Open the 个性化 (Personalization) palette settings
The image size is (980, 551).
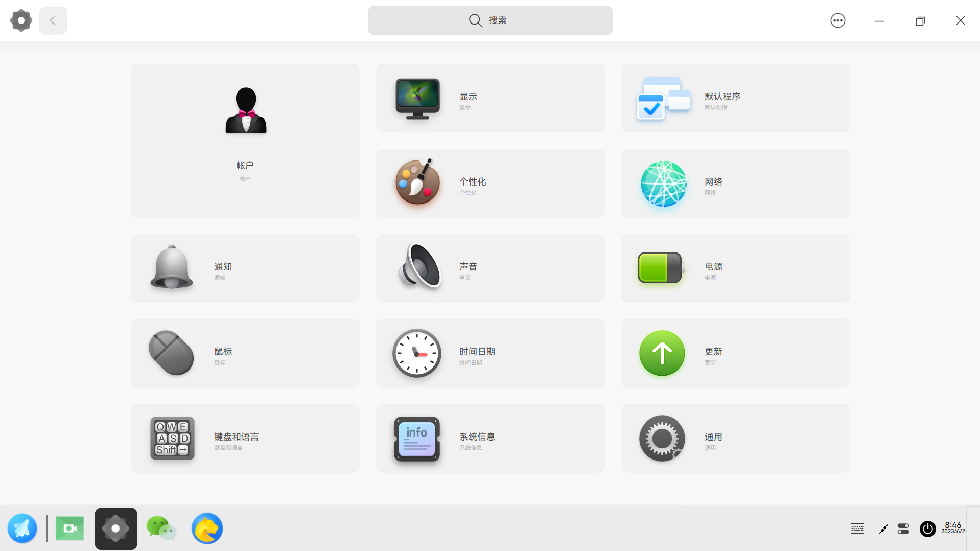pos(489,183)
